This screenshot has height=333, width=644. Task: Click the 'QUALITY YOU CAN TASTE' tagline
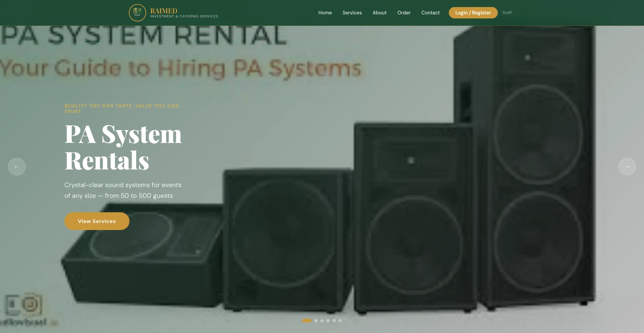(121, 108)
